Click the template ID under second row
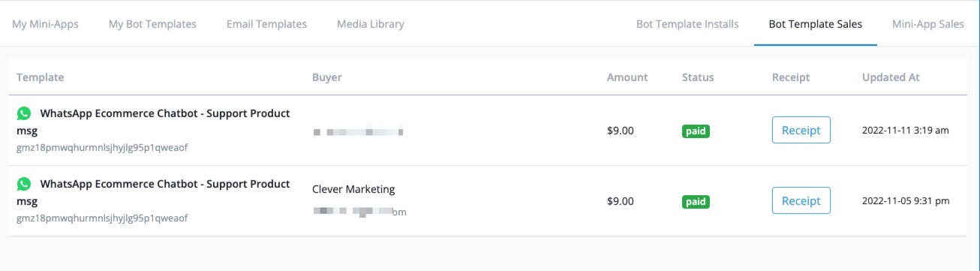Image resolution: width=980 pixels, height=271 pixels. (102, 218)
